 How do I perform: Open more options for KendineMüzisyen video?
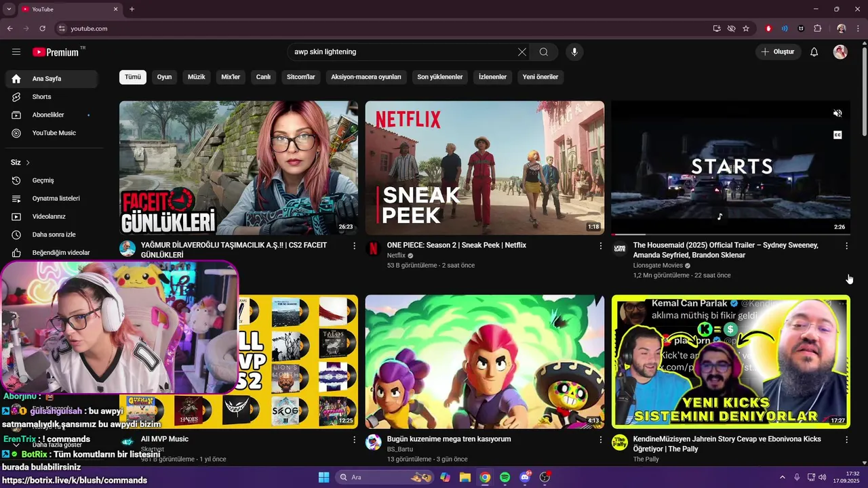tap(846, 439)
